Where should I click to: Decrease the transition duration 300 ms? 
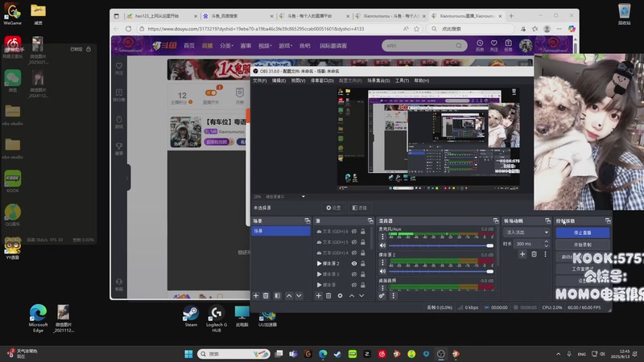click(547, 246)
